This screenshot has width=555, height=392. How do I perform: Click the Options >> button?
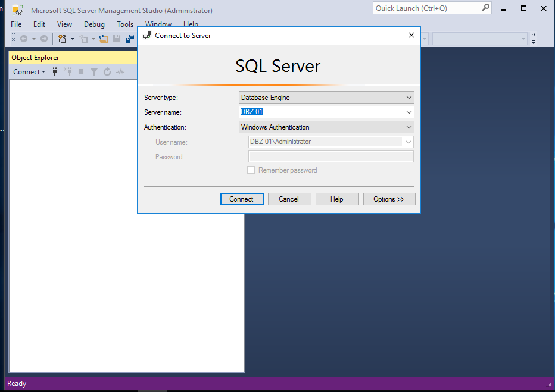pyautogui.click(x=389, y=199)
